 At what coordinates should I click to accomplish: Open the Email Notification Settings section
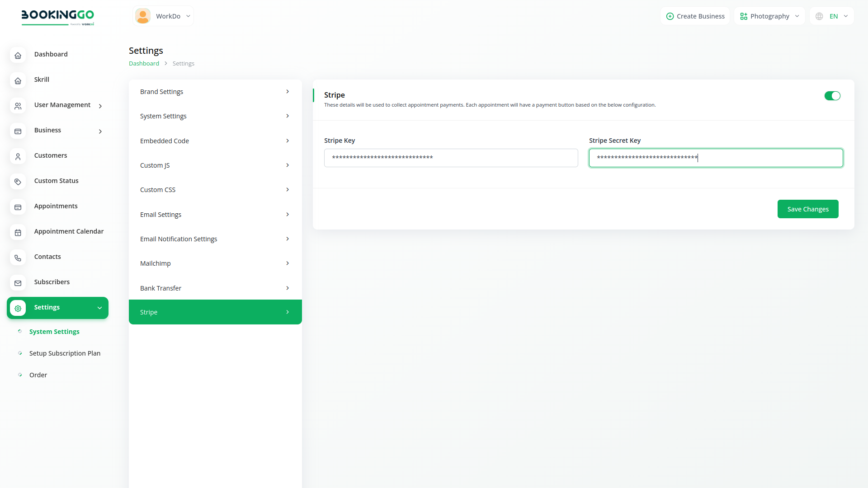215,239
